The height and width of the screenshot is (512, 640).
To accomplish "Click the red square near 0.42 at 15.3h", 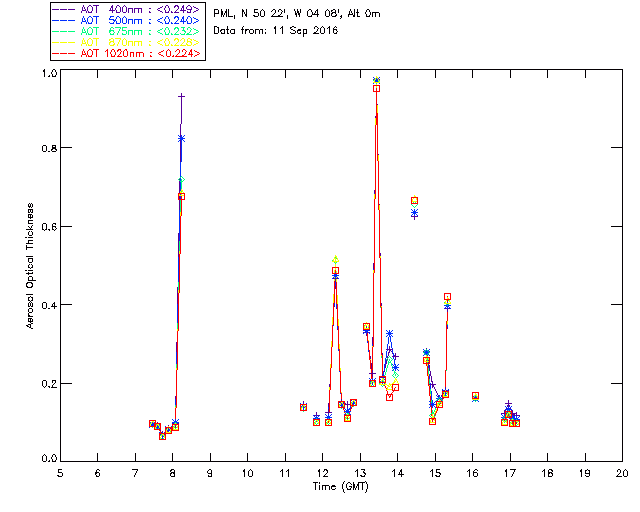I will (x=447, y=297).
